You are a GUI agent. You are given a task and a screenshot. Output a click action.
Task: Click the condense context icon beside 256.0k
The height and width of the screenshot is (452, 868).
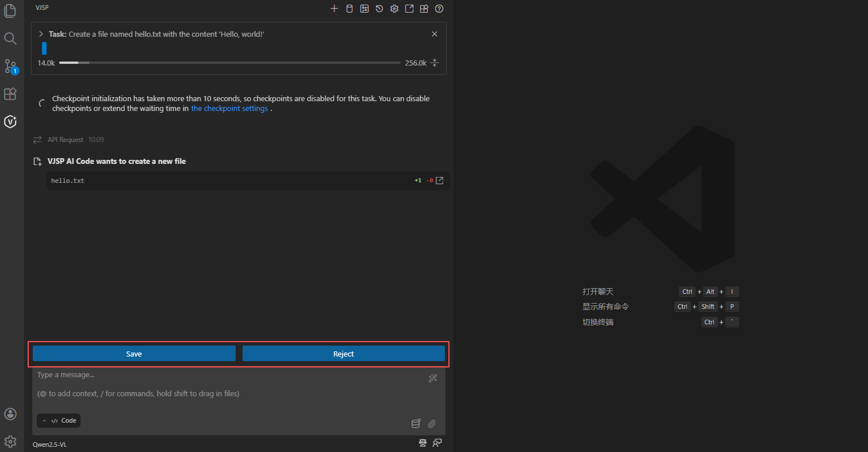(x=435, y=63)
